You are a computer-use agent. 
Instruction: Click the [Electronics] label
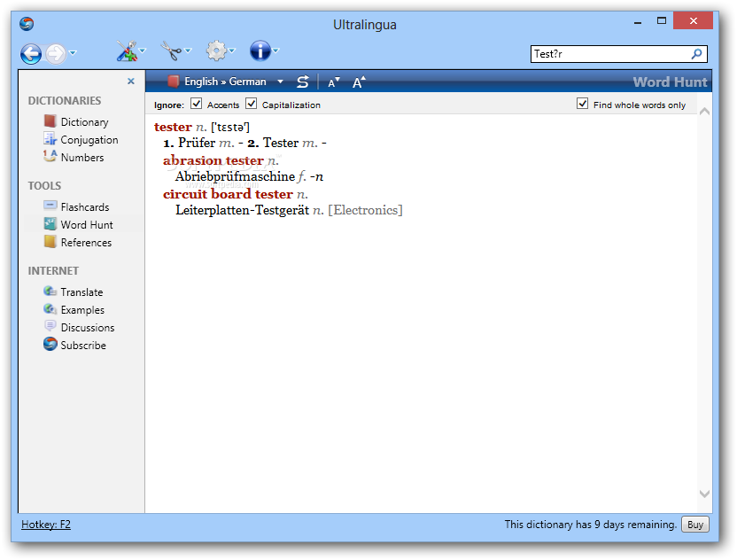coord(365,210)
